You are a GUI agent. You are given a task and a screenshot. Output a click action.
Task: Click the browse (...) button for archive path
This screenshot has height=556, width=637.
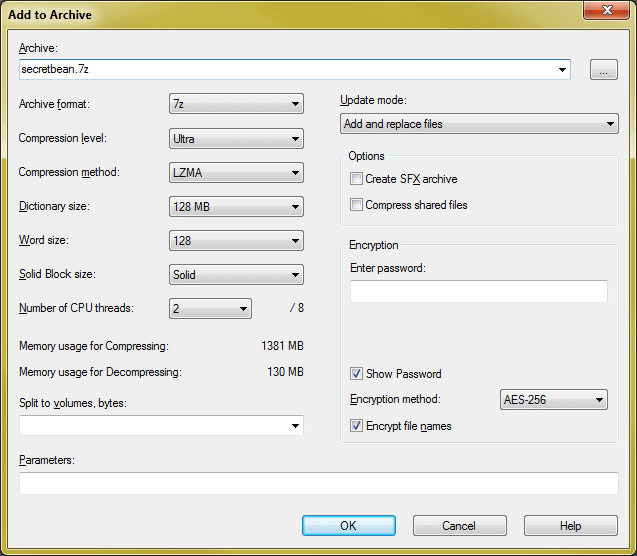click(x=604, y=69)
